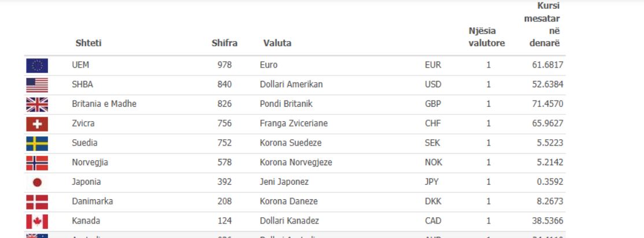
Task: Click the Valuta column header
Action: click(x=277, y=43)
